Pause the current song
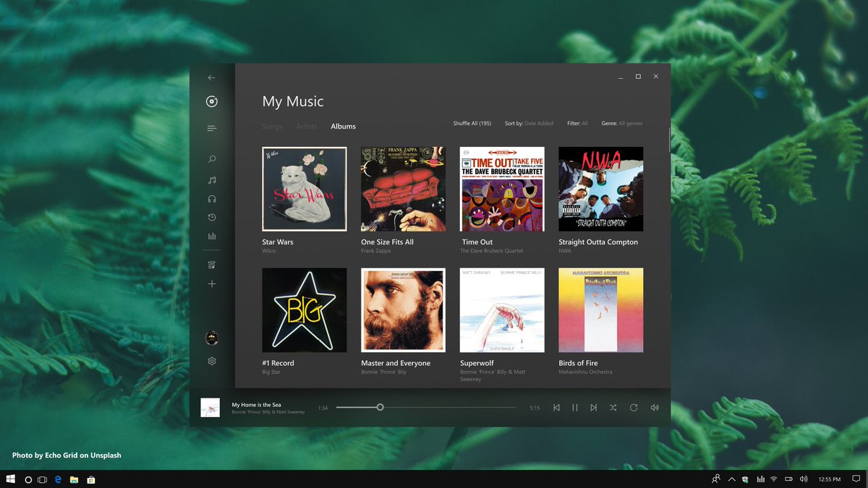868x488 pixels. click(575, 408)
